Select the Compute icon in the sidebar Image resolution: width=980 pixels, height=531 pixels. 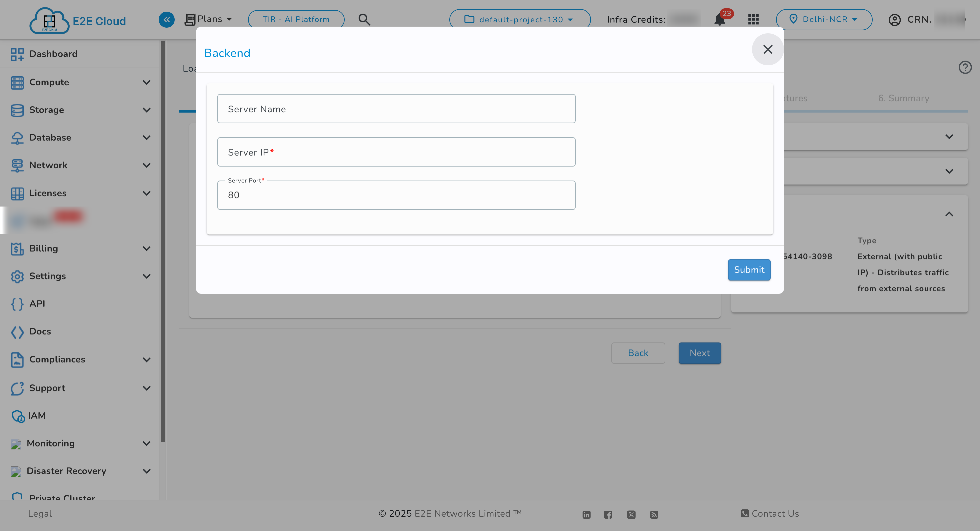17,82
